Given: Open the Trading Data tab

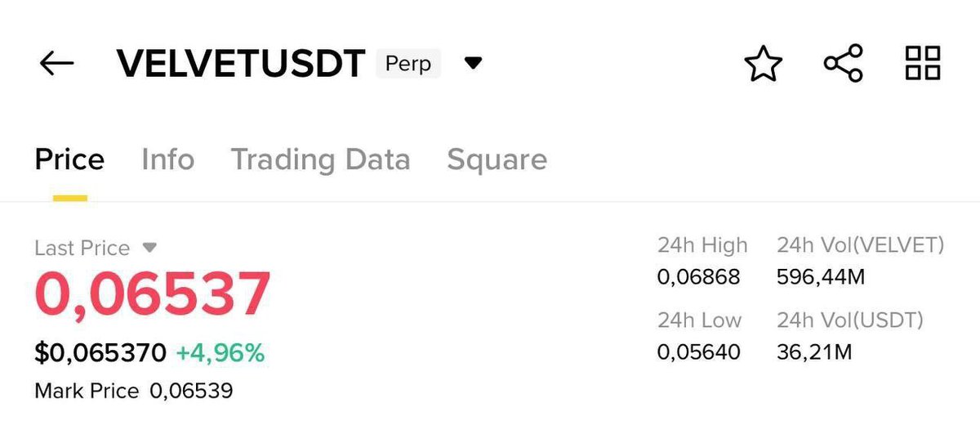Looking at the screenshot, I should click(320, 159).
